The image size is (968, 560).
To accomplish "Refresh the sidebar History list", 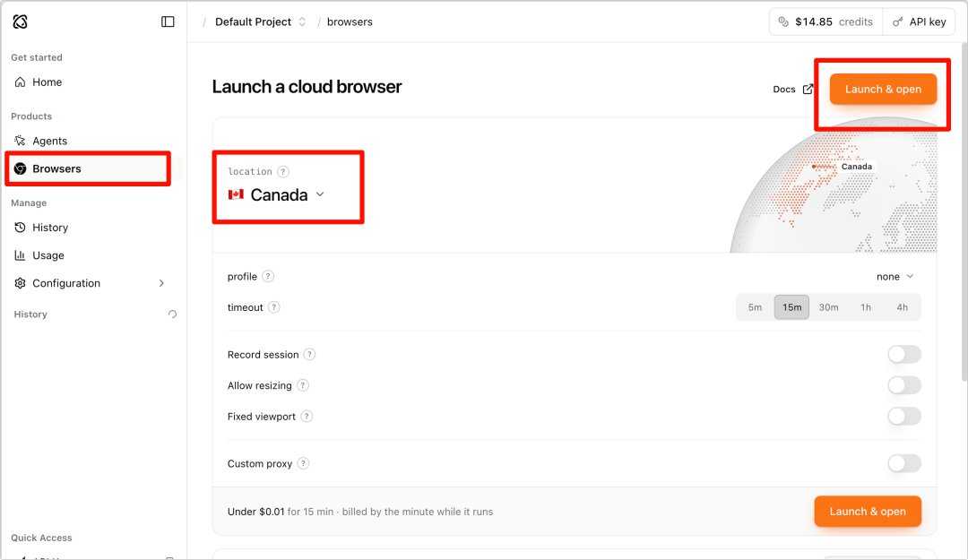I will click(172, 314).
